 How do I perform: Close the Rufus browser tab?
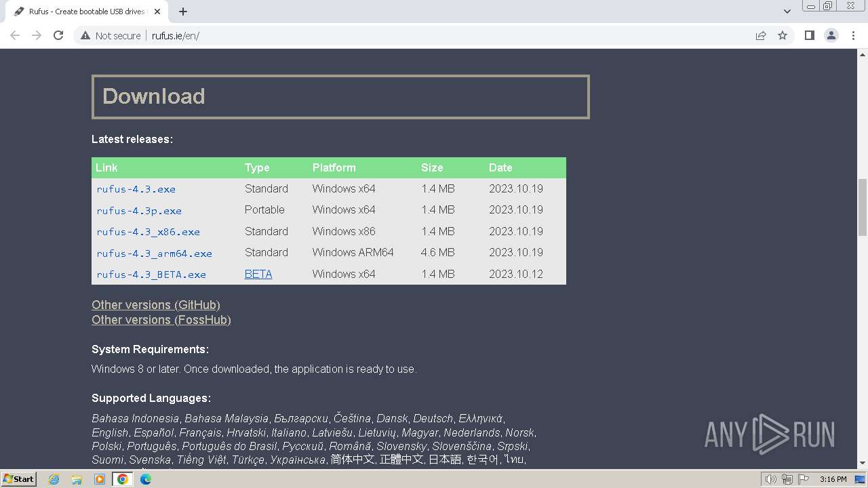tap(157, 12)
